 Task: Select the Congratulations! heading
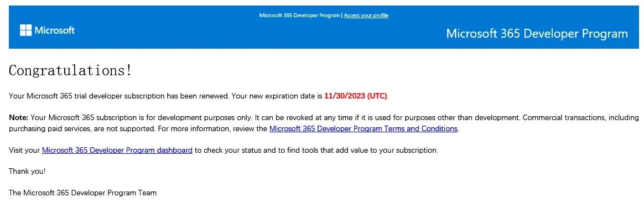[71, 71]
